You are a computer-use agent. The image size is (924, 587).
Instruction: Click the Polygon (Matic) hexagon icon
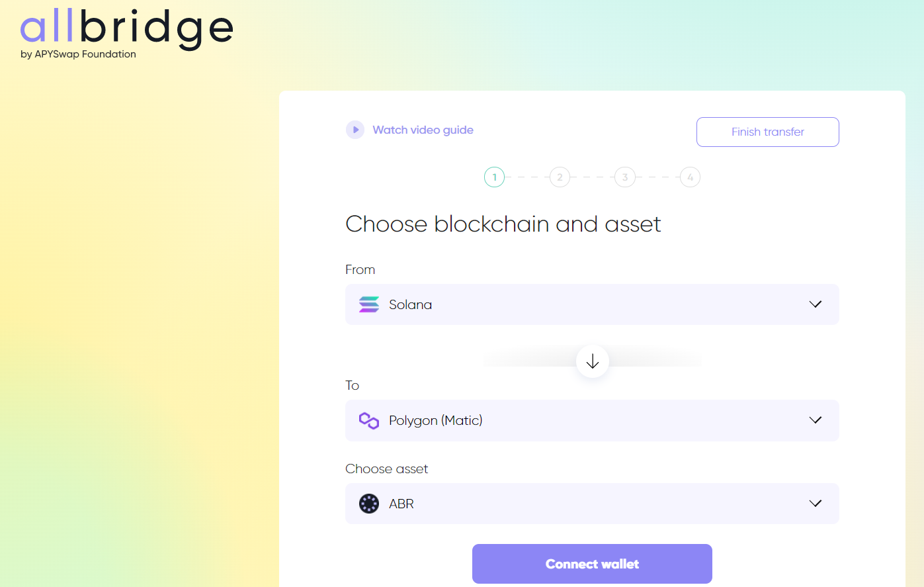[x=368, y=420]
